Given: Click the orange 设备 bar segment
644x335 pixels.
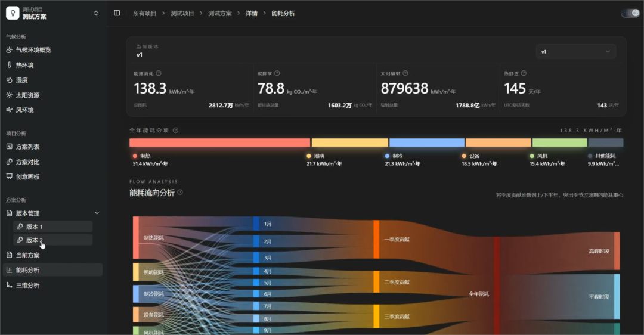Looking at the screenshot, I should pyautogui.click(x=498, y=142).
